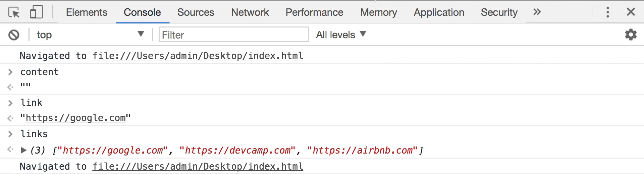The width and height of the screenshot is (644, 174).
Task: Open the All levels log dropdown
Action: coord(341,35)
